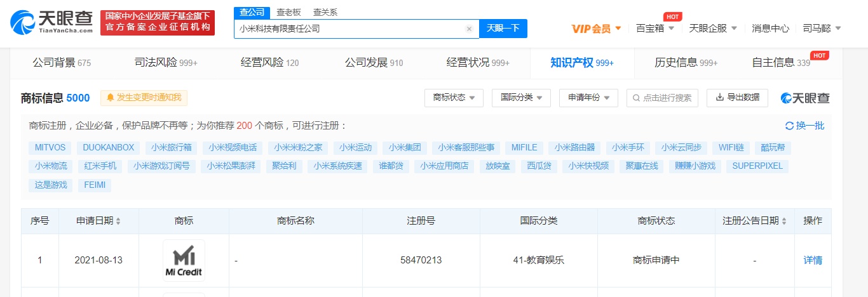The image size is (868, 297).
Task: Select the 小米视频电话 tag
Action: (x=233, y=147)
